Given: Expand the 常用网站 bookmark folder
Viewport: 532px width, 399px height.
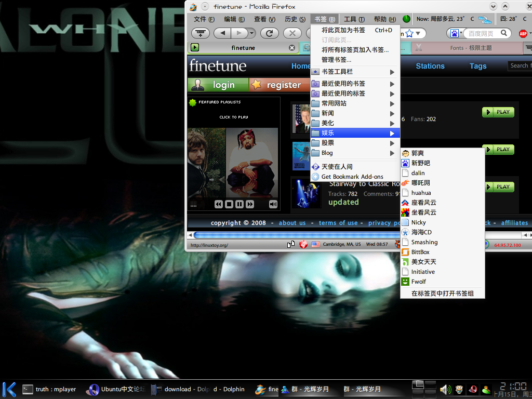Looking at the screenshot, I should [x=355, y=103].
